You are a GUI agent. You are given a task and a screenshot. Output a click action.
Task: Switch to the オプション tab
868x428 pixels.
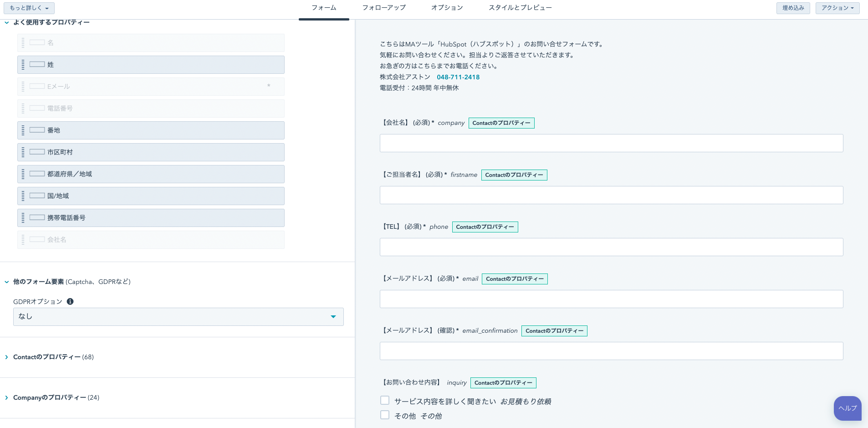click(x=447, y=8)
